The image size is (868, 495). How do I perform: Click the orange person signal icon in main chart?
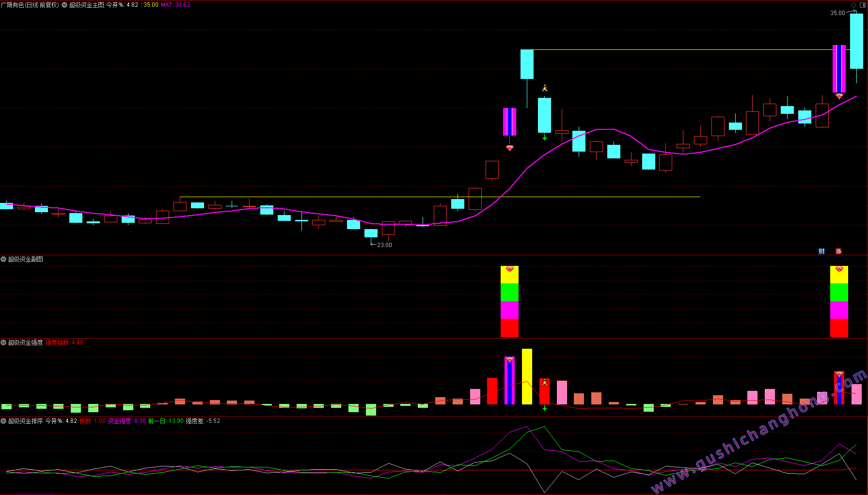click(x=545, y=88)
